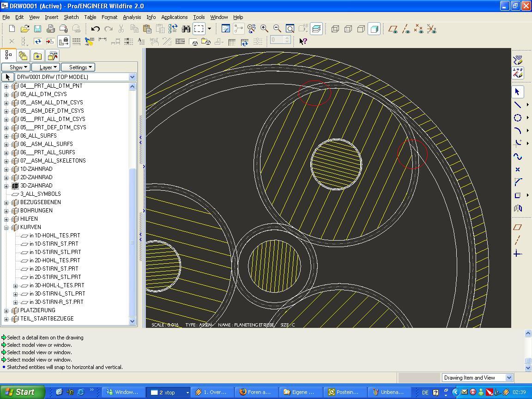Expand the 1D-ZAHNRAD layer
Viewport: 532px width, 399px height.
(6, 169)
